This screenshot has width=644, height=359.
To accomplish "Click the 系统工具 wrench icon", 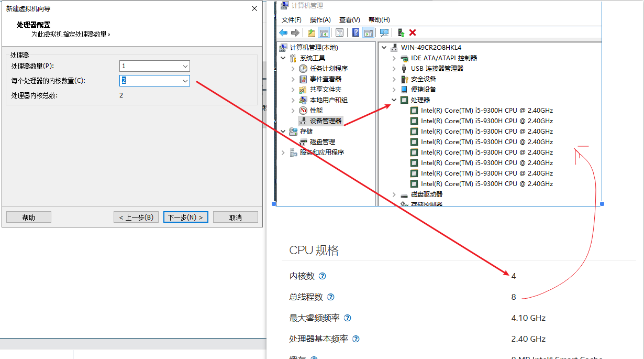I will click(293, 58).
